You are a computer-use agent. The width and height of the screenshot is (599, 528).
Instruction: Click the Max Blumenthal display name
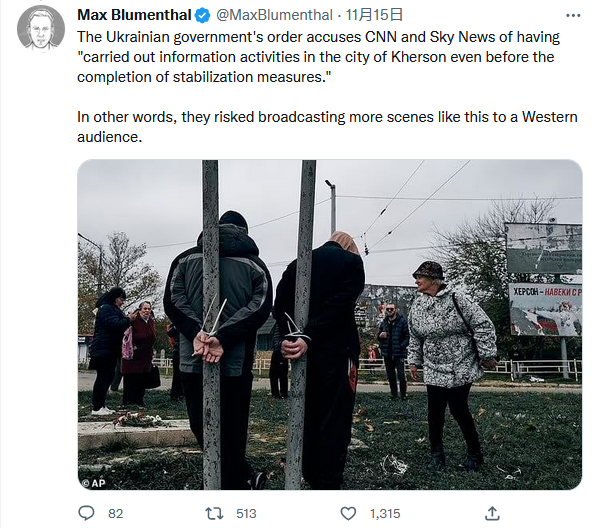(x=134, y=15)
